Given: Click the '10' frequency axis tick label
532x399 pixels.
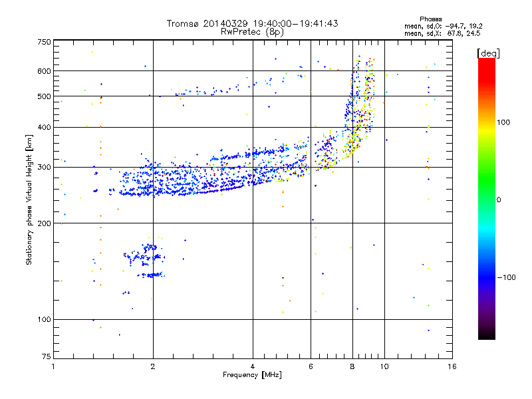Looking at the screenshot, I should (384, 366).
